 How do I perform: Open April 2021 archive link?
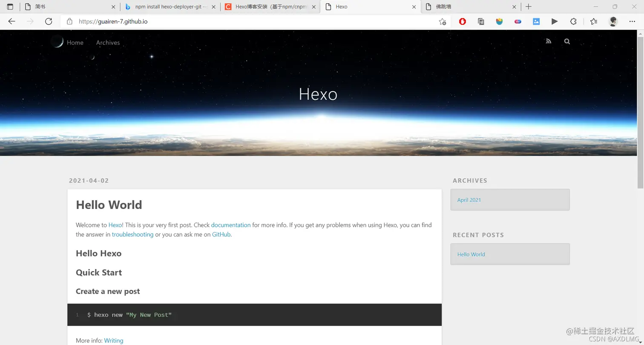point(469,200)
